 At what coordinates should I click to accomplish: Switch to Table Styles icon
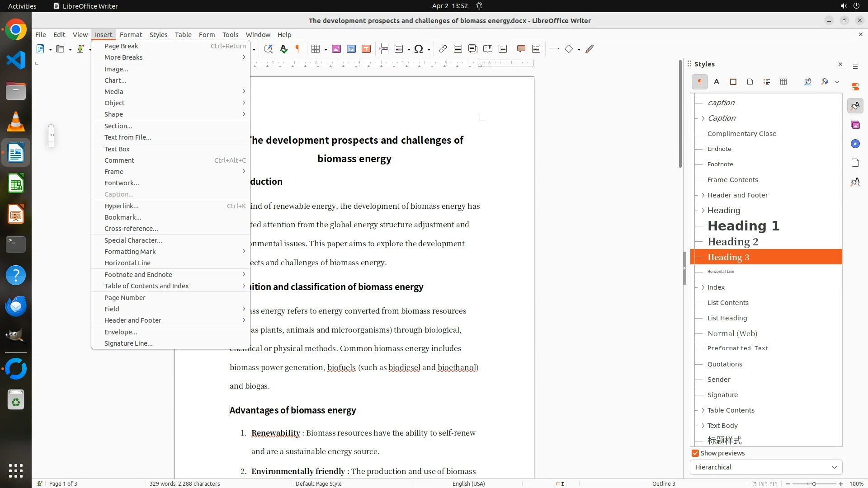pos(783,82)
